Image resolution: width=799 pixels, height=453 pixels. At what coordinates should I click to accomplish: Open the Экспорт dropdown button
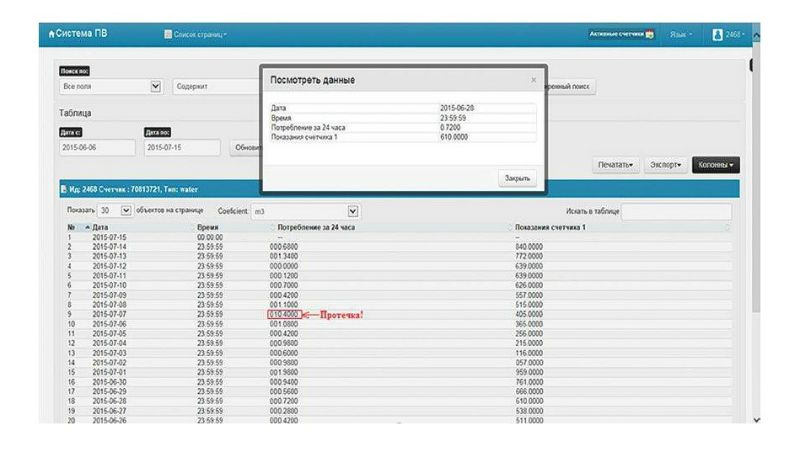pyautogui.click(x=664, y=164)
